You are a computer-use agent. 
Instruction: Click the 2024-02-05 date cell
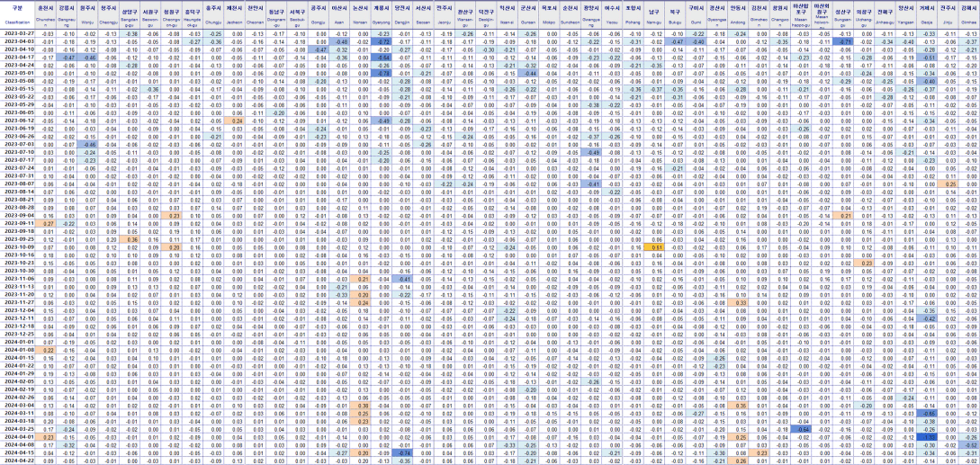coord(17,382)
